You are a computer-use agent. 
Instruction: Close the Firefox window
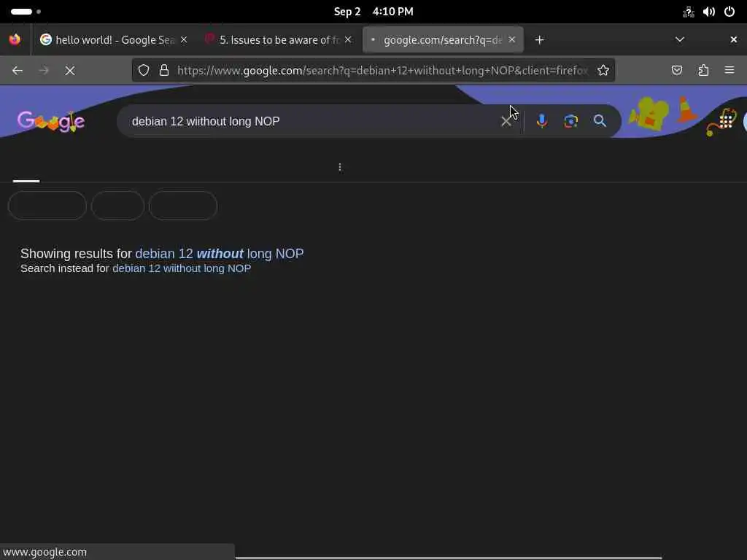coord(734,39)
